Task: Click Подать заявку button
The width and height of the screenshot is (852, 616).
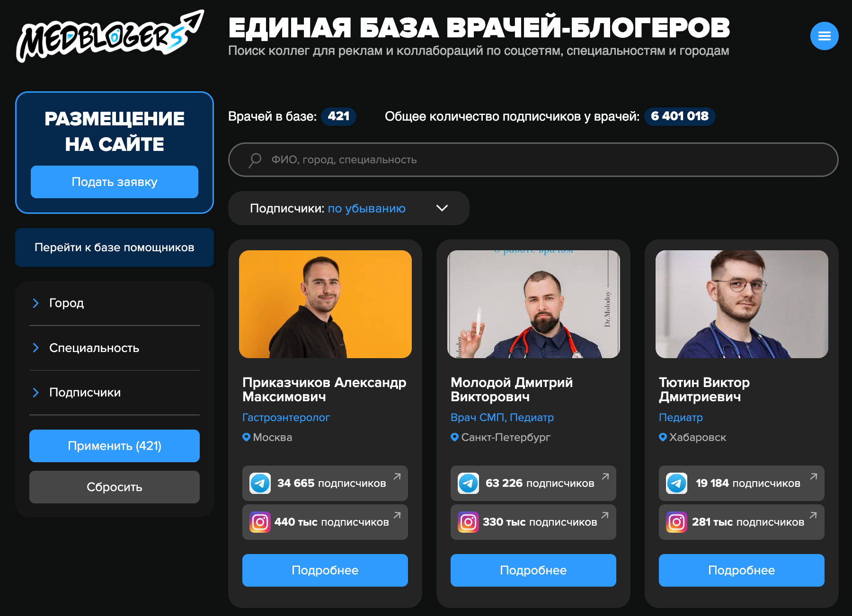Action: point(115,182)
